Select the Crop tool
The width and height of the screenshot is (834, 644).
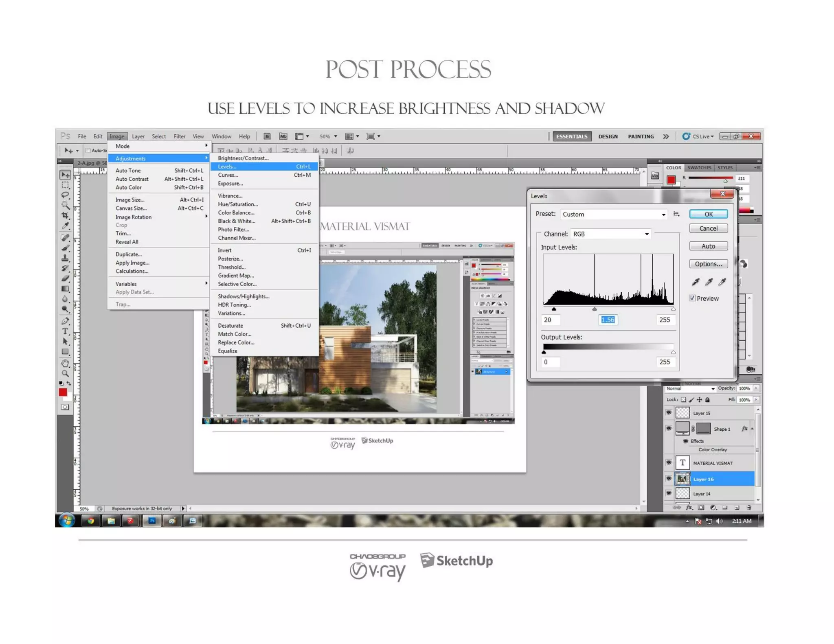click(65, 215)
